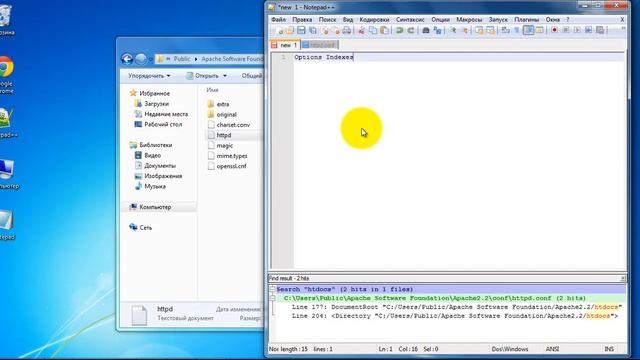Click Dos\Windows line ending status entry
This screenshot has height=360, width=640.
[509, 349]
